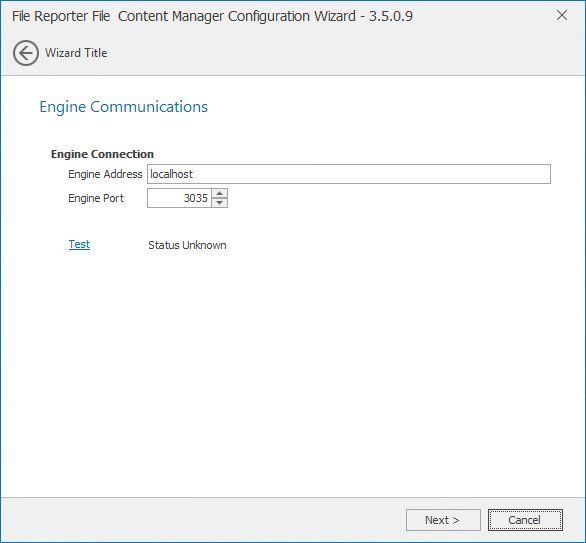The image size is (586, 543).
Task: Select the Status Unknown text
Action: coord(187,245)
